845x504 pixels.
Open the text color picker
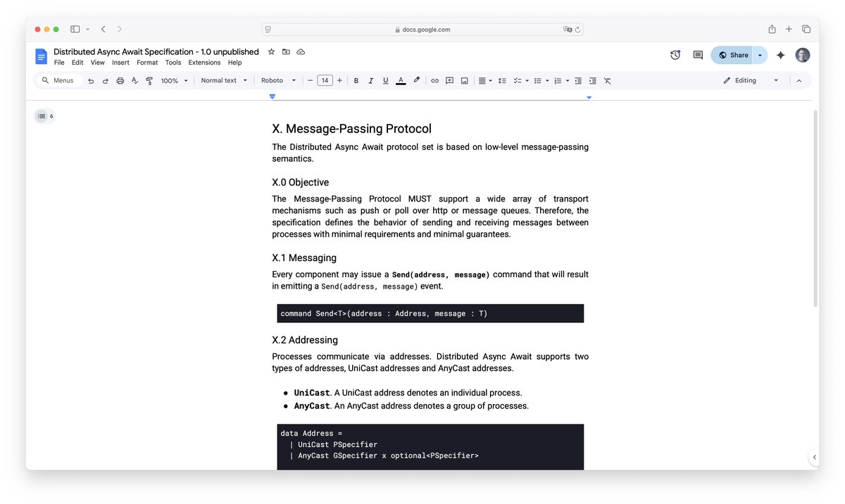click(401, 80)
